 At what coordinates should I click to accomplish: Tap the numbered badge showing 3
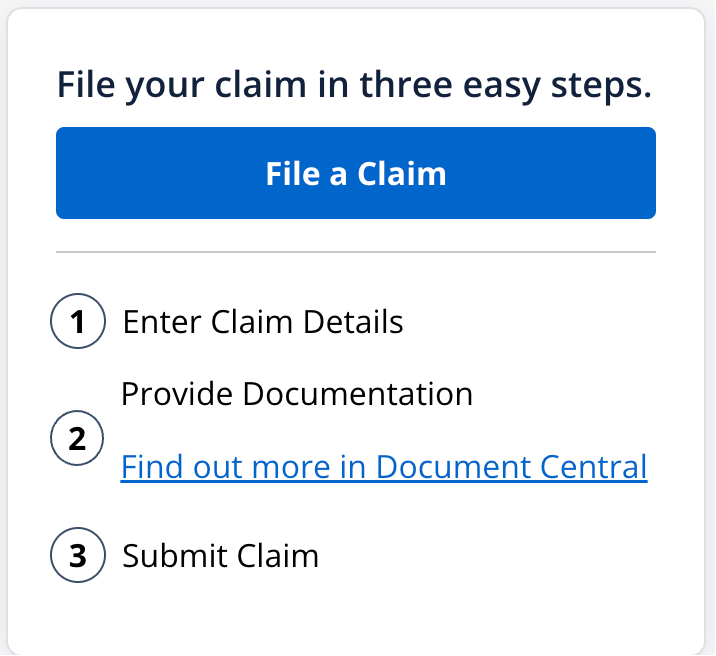[77, 556]
